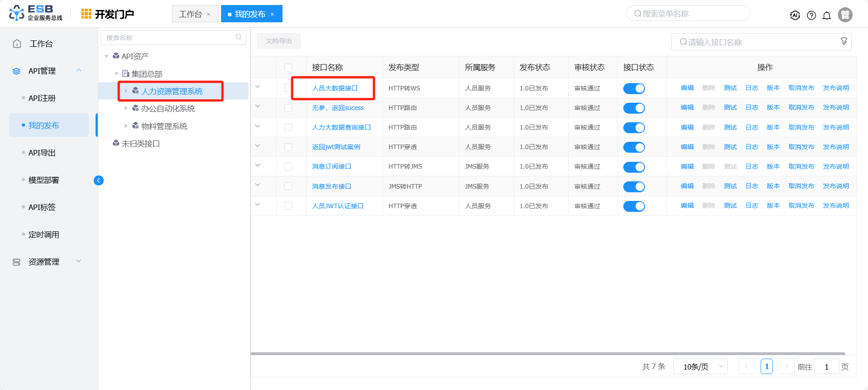Toggle off 人员大数据接口 interface status switch
Screen dimensions: 868x390
pos(634,89)
